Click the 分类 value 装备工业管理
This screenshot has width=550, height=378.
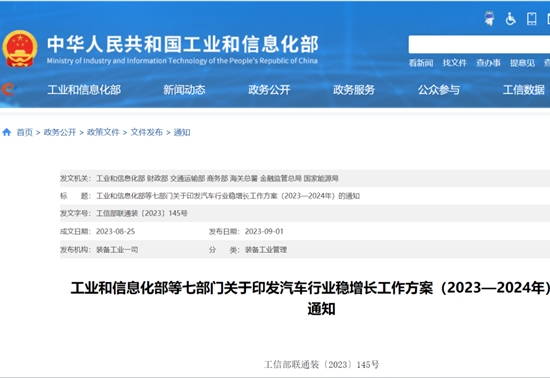[x=266, y=250]
